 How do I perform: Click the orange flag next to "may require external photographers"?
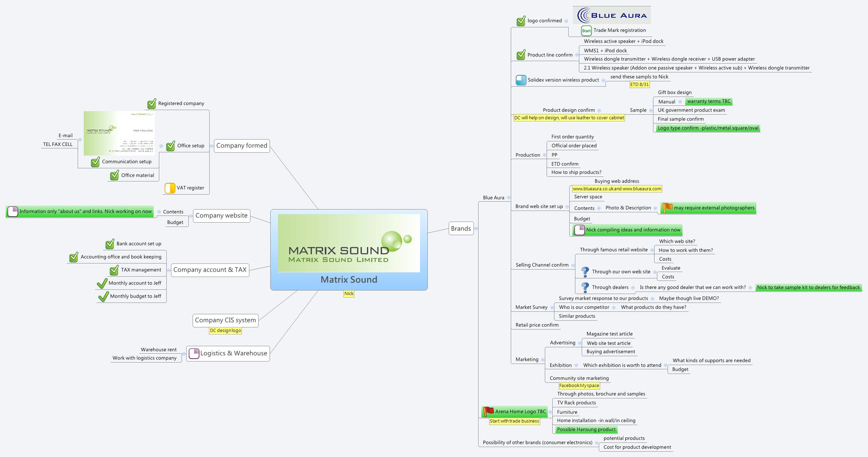pos(667,208)
